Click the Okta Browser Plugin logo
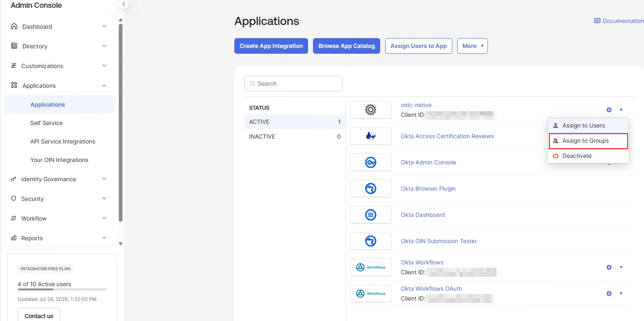The width and height of the screenshot is (644, 321). point(371,189)
